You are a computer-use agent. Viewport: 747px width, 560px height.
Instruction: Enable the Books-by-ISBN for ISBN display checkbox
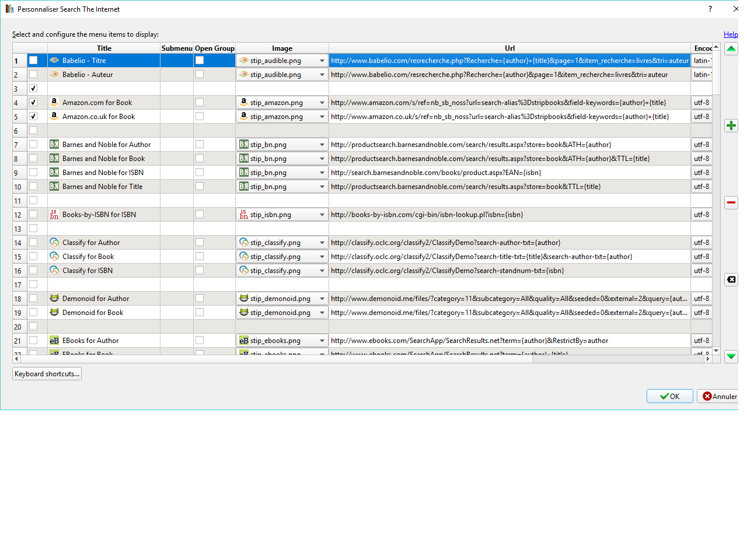(33, 214)
